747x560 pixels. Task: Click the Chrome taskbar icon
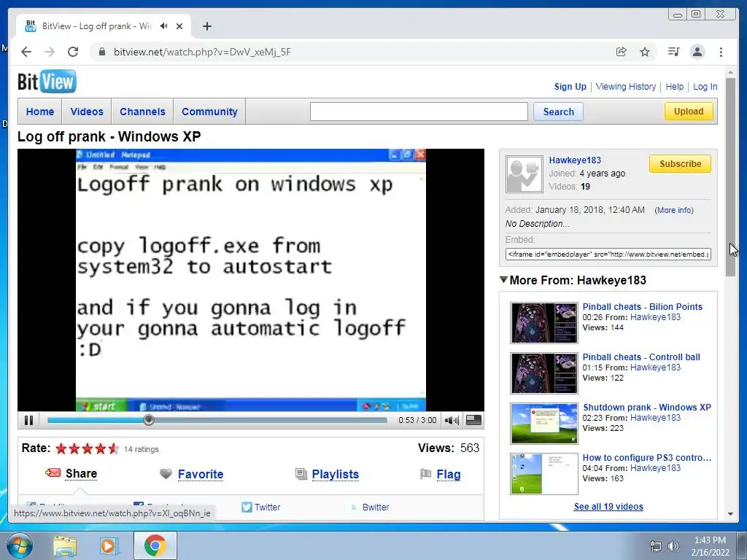[155, 545]
